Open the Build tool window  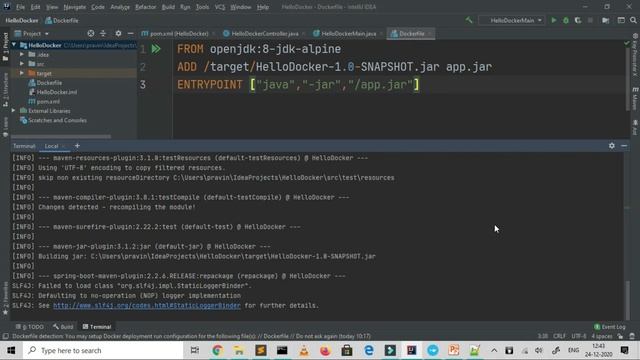63,327
